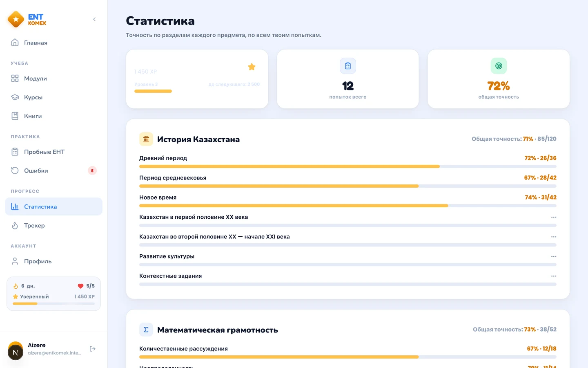The image size is (588, 368).
Task: Click the Книги book icon
Action: (x=15, y=116)
